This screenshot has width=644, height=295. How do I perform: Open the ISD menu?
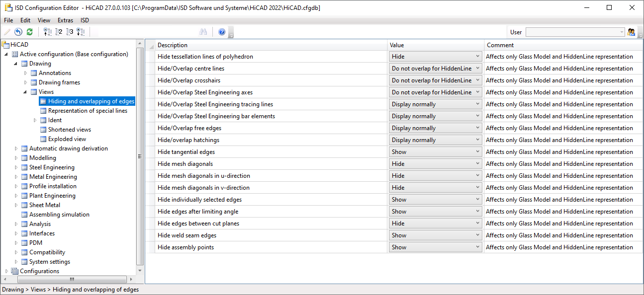(85, 20)
